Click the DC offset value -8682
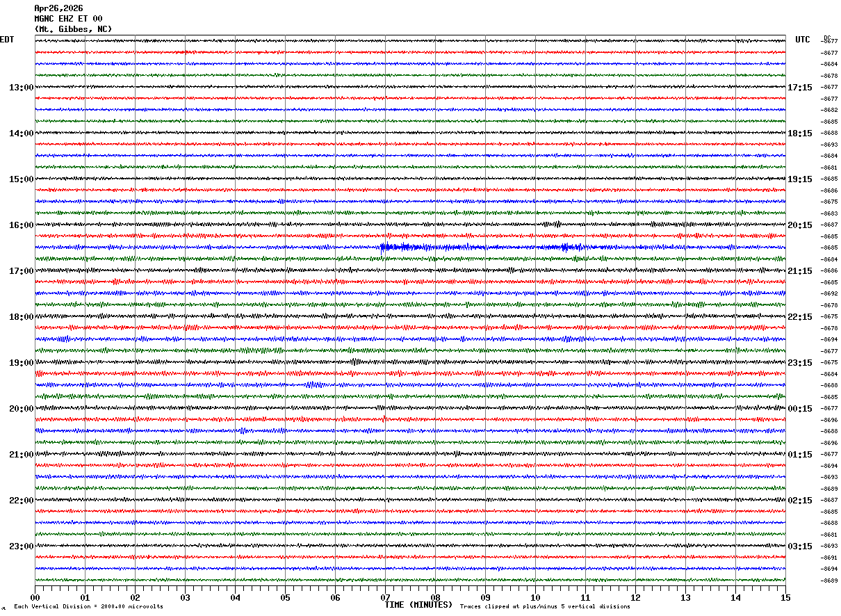 click(x=830, y=110)
